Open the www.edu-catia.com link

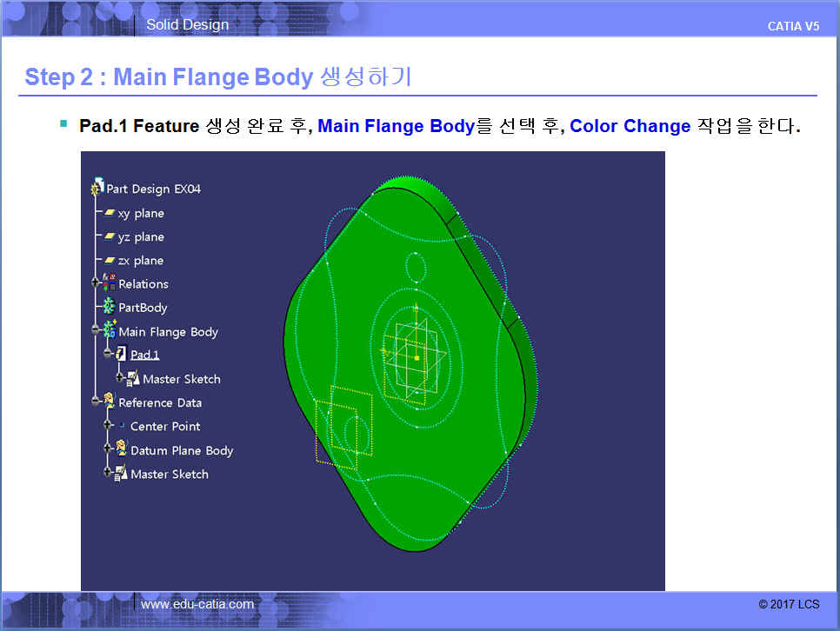197,604
